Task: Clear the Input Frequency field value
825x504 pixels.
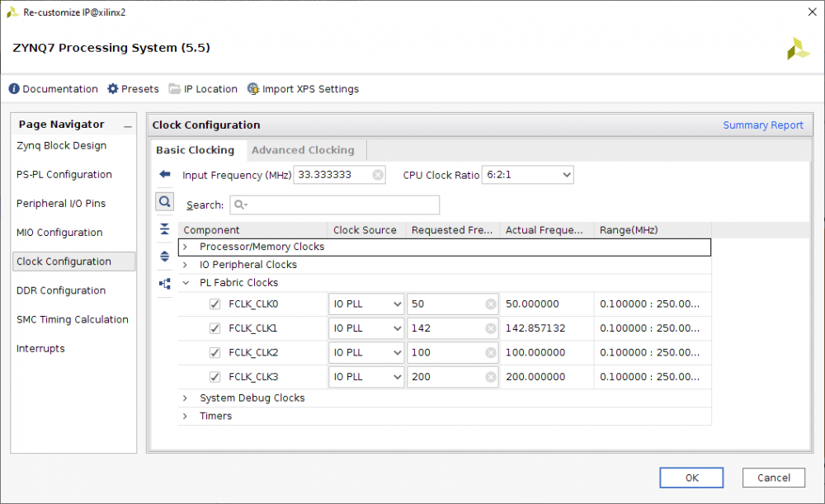Action: [x=377, y=175]
